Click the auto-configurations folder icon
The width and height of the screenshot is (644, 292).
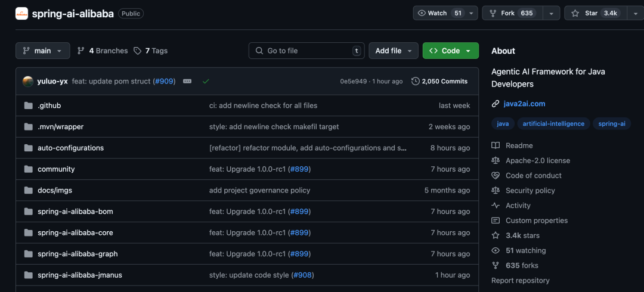pyautogui.click(x=29, y=148)
